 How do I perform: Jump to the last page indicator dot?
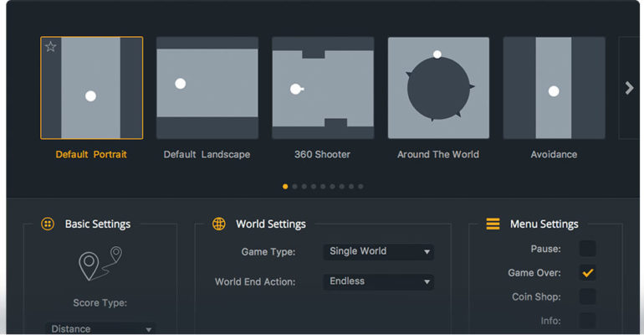point(360,187)
